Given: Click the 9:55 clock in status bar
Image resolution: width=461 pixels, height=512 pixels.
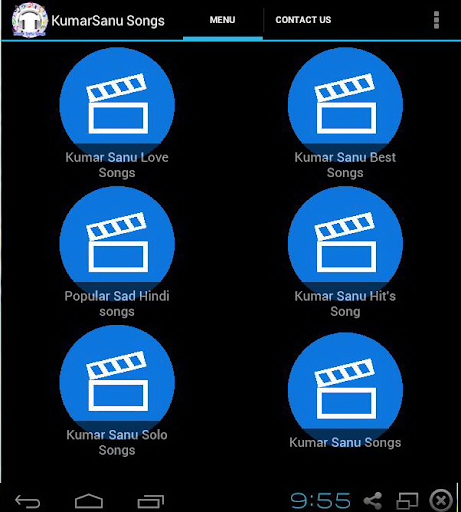Looking at the screenshot, I should [320, 501].
